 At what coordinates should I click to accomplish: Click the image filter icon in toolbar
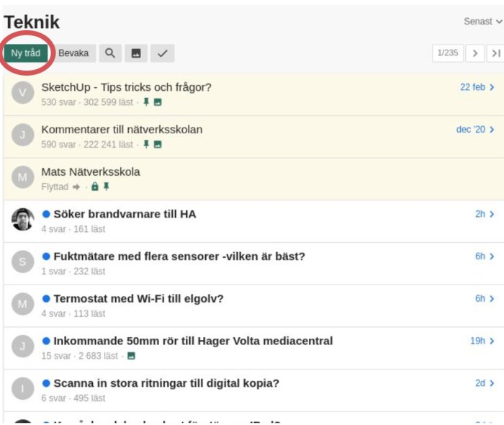click(136, 53)
